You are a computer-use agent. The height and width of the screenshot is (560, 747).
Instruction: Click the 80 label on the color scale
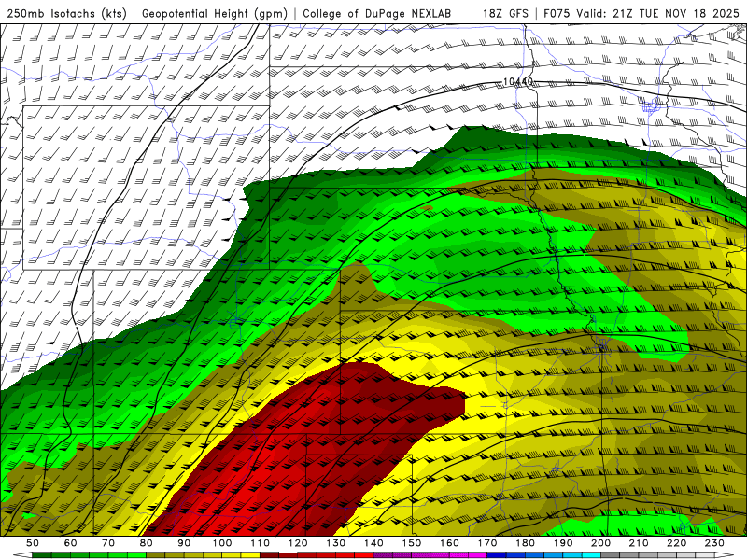click(147, 543)
